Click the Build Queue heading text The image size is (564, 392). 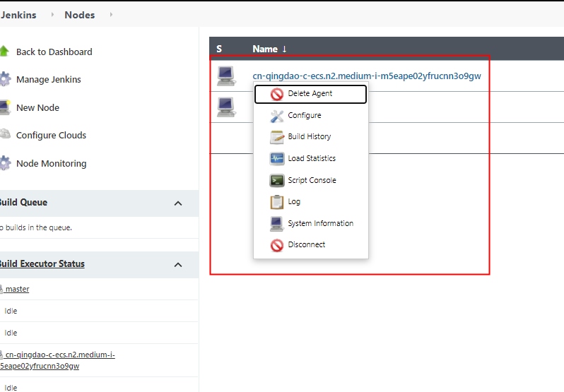[x=23, y=202]
